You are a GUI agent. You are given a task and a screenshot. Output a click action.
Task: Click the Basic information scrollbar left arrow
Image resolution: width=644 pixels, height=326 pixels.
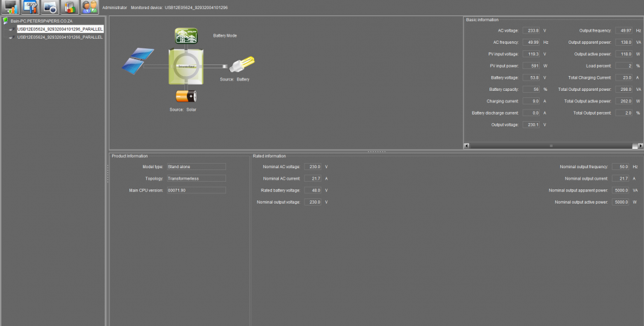[x=466, y=146]
